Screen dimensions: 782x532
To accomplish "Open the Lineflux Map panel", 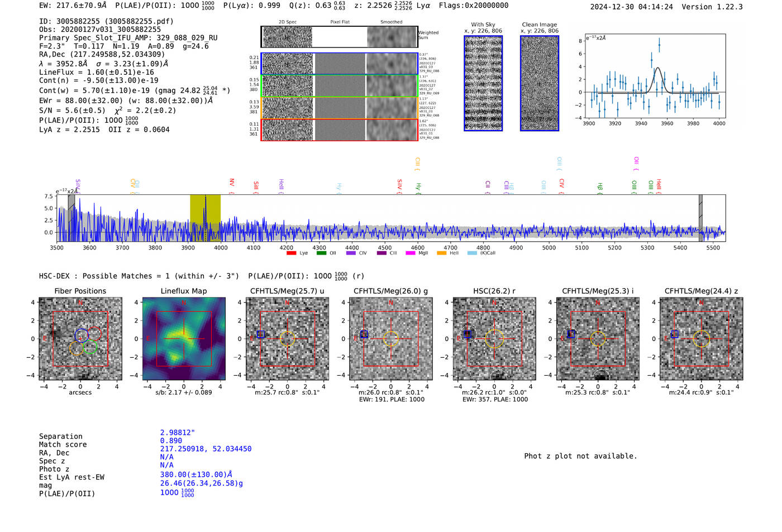I will pos(184,339).
